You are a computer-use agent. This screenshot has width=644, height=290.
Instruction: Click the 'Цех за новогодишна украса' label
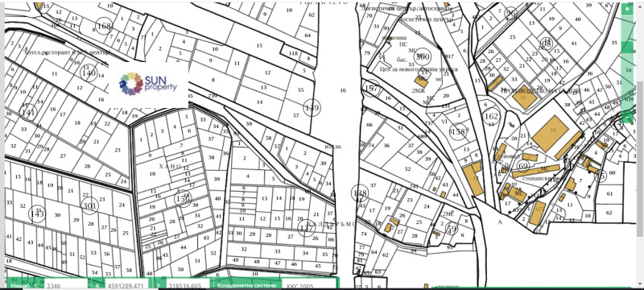(419, 69)
